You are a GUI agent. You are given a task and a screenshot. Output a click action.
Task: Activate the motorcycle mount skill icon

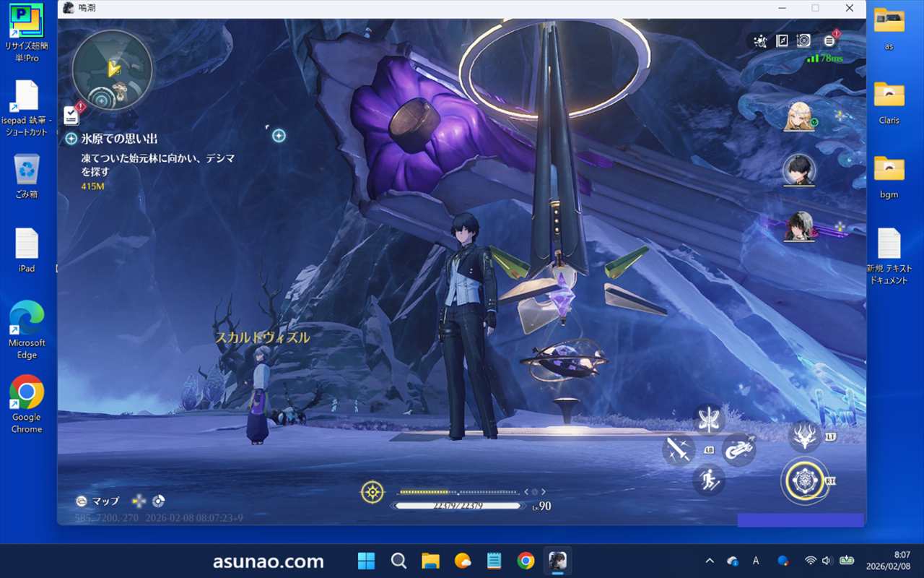pos(738,449)
